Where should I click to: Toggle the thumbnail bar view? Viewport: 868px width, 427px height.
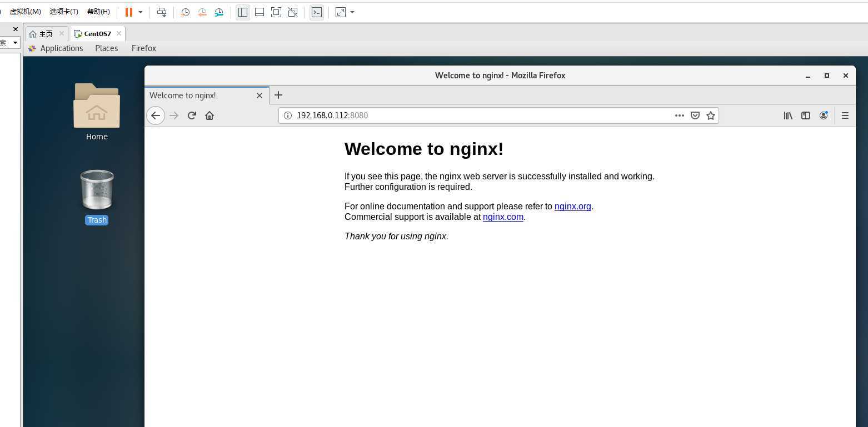tap(260, 12)
